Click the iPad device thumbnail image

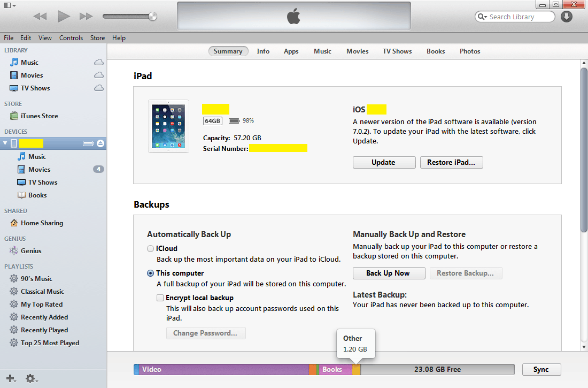pyautogui.click(x=168, y=126)
